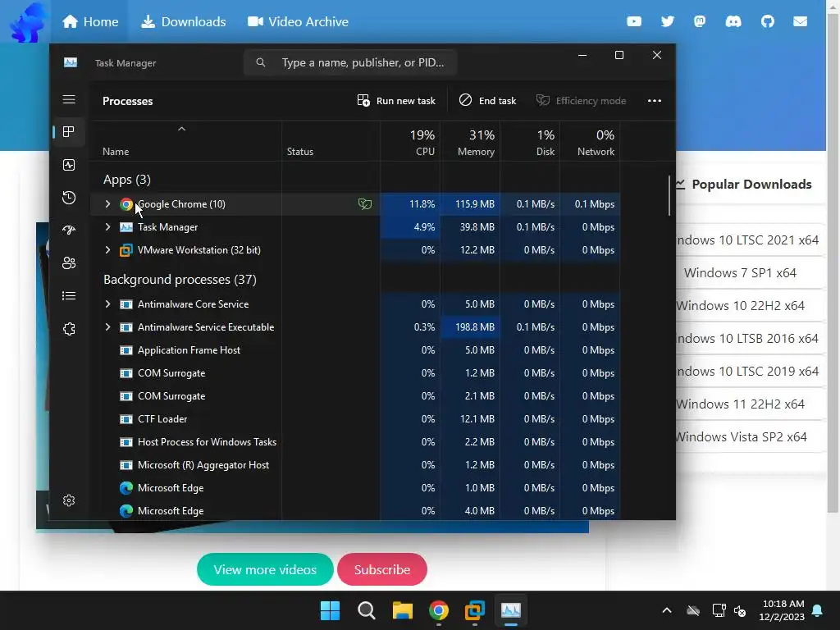Click the GitHub icon in website header

tap(768, 21)
